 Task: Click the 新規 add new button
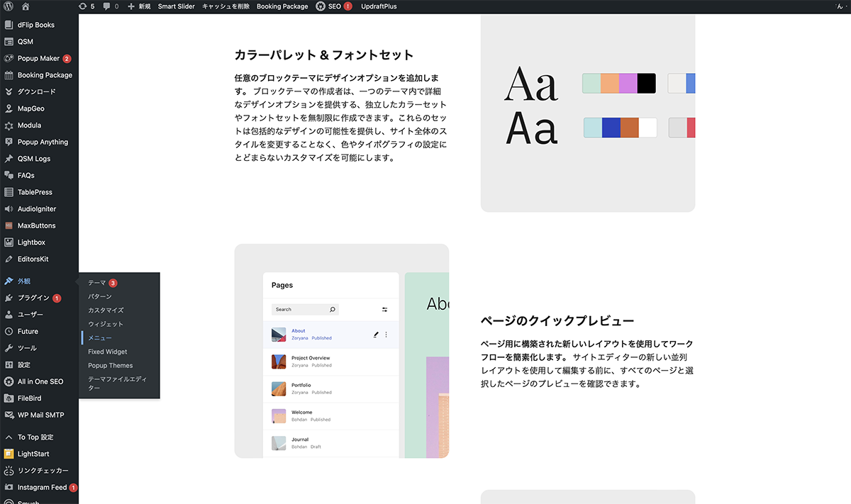(139, 6)
